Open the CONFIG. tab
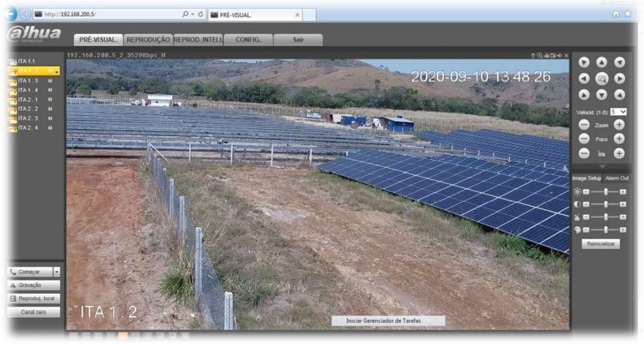This screenshot has width=644, height=344. (x=248, y=40)
